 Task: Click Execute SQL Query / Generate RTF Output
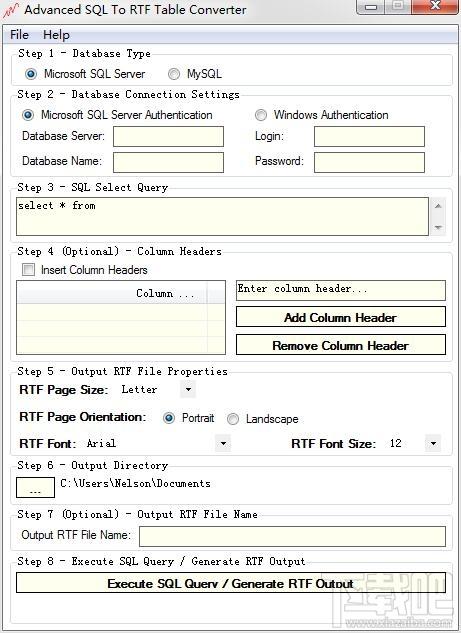(x=231, y=583)
